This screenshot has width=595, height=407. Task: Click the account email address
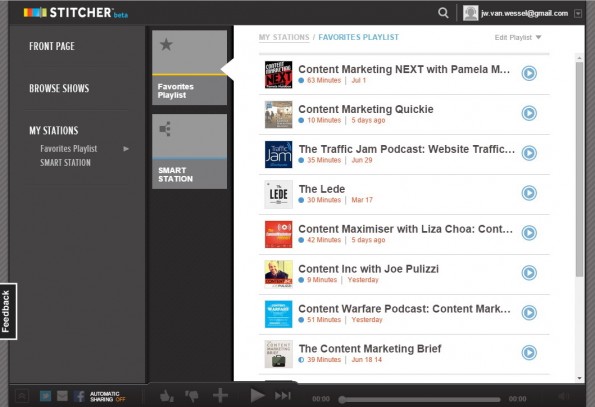[x=525, y=14]
